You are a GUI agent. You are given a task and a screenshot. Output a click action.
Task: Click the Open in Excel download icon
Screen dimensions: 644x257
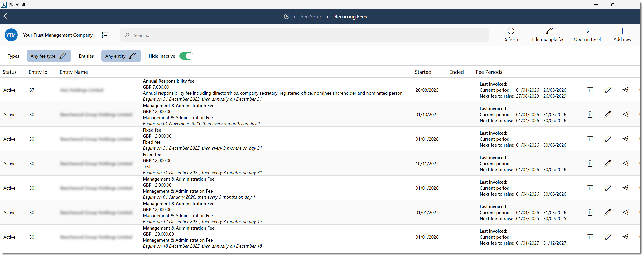[x=587, y=31]
